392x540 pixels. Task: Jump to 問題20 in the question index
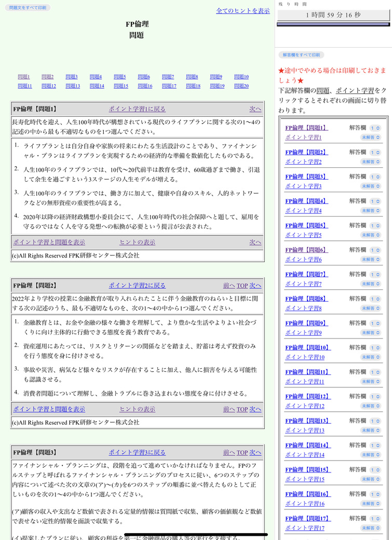click(241, 86)
